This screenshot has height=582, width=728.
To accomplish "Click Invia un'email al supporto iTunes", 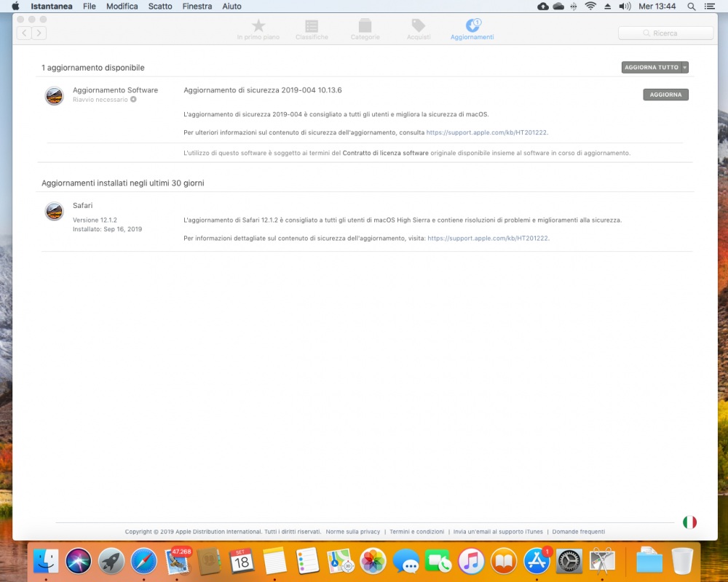I will 498,532.
